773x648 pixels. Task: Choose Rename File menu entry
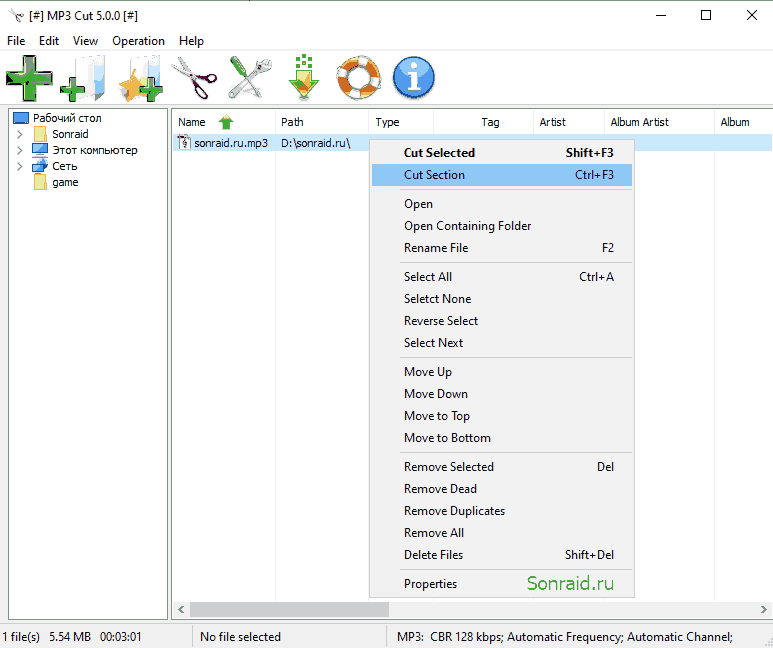tap(502, 248)
